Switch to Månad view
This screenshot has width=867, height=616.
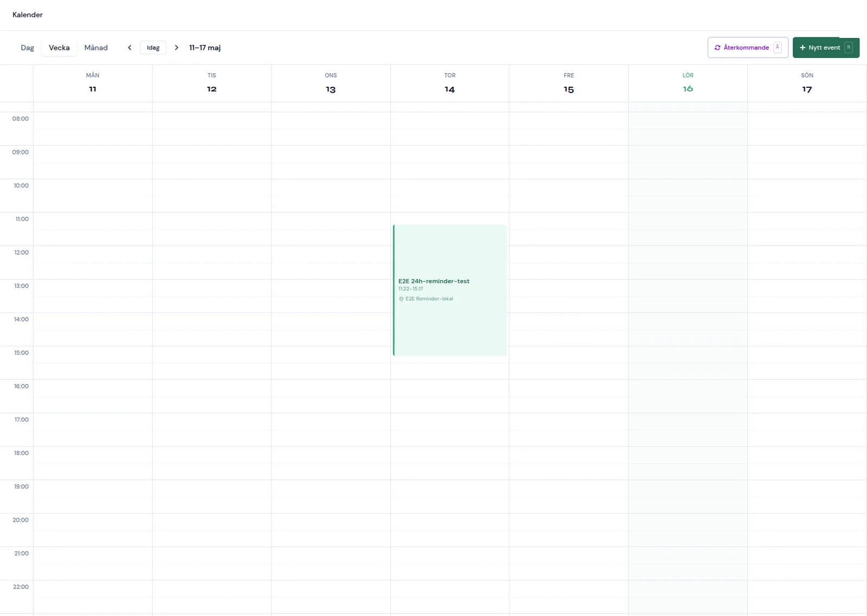click(x=96, y=48)
